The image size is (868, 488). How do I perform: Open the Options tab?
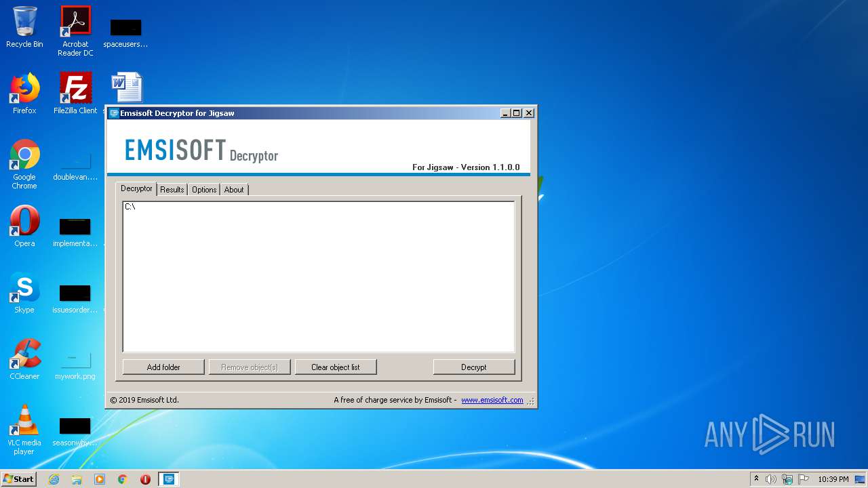pos(204,190)
